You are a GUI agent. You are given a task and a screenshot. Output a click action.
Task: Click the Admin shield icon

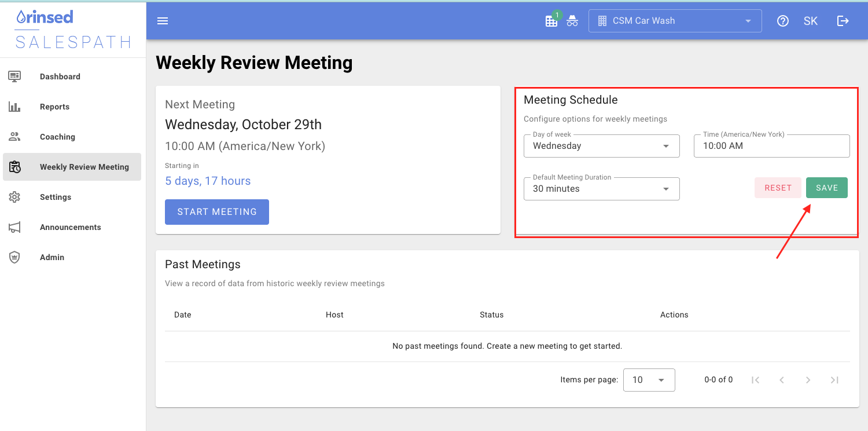pyautogui.click(x=15, y=257)
